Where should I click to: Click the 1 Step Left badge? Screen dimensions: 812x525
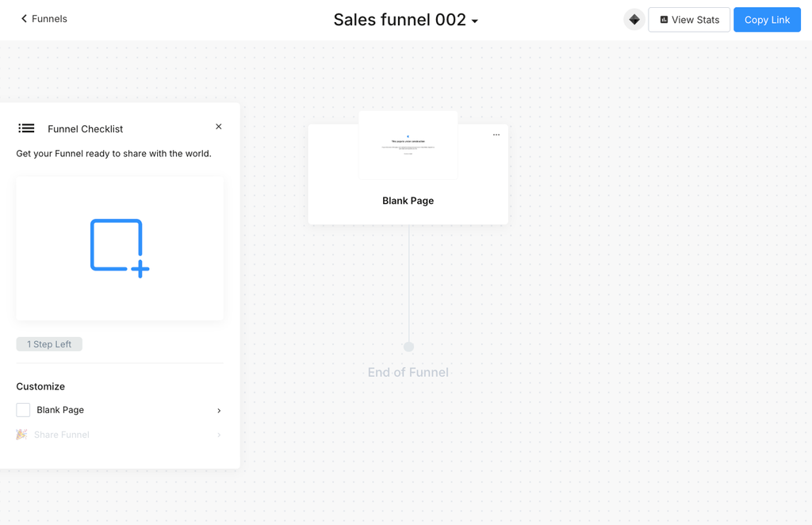pos(49,344)
